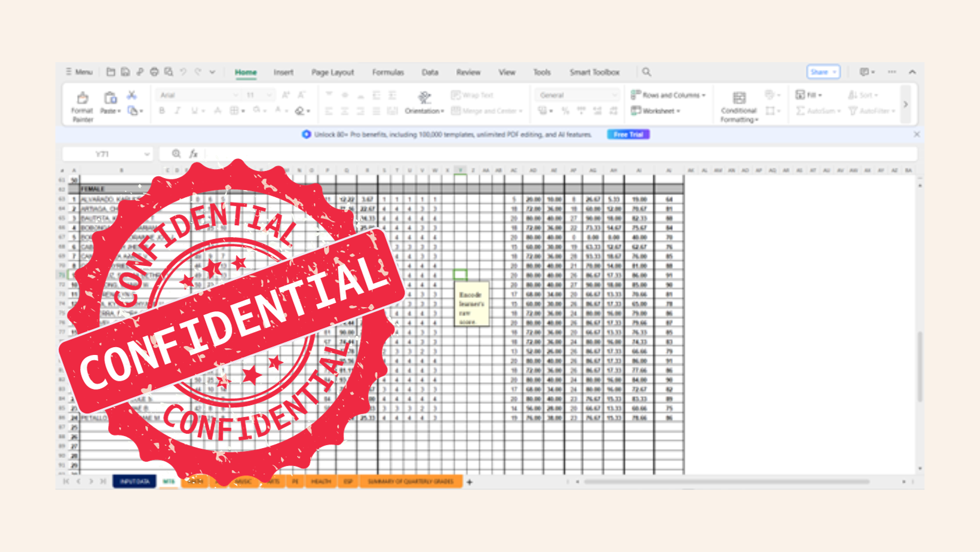Toggle Wrap Text
The image size is (980, 552).
click(472, 95)
